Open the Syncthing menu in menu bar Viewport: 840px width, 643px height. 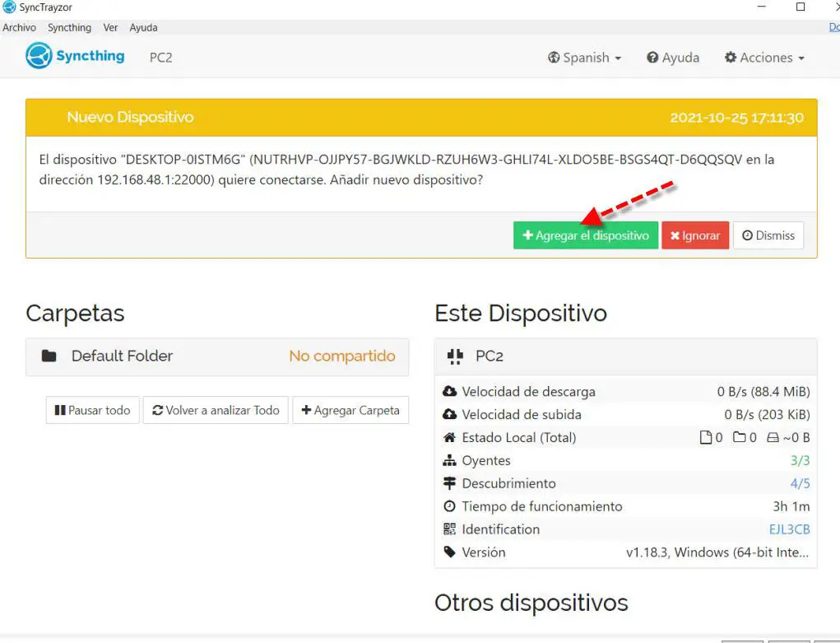pos(69,27)
